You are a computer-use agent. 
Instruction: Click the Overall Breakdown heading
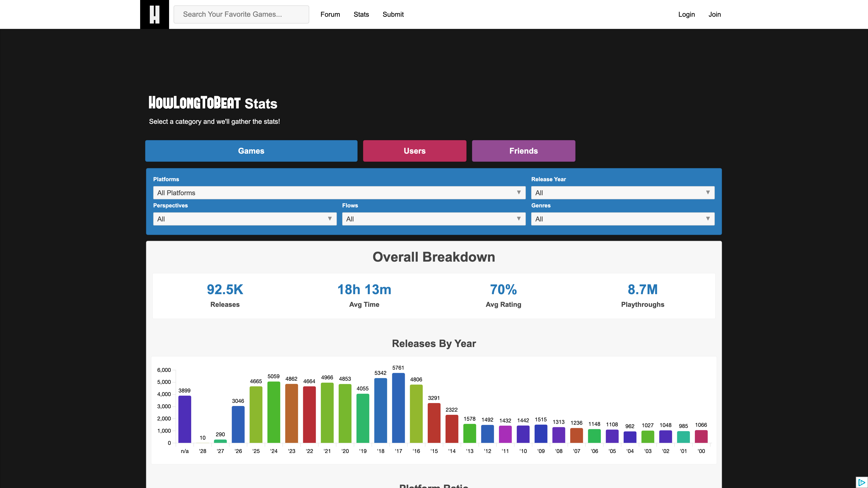[434, 257]
